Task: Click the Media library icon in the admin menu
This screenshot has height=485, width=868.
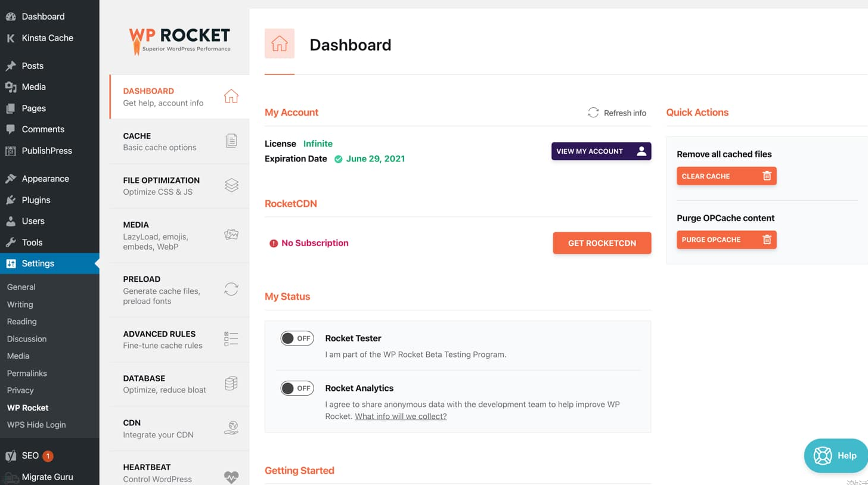Action: tap(11, 87)
